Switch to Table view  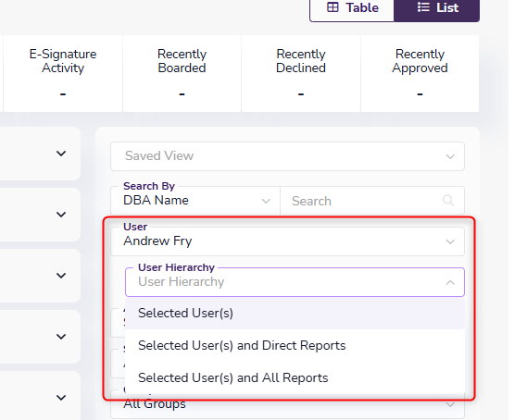pyautogui.click(x=352, y=9)
